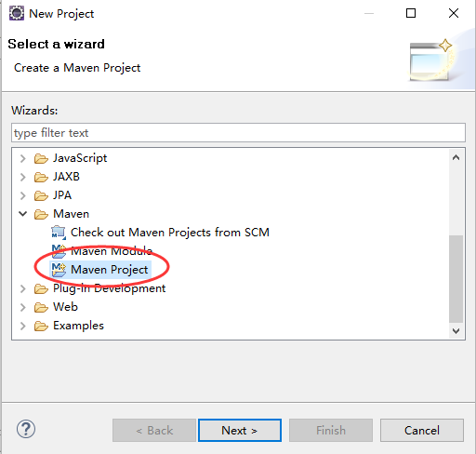This screenshot has width=476, height=454.
Task: Expand the JAXB category
Action: point(22,177)
